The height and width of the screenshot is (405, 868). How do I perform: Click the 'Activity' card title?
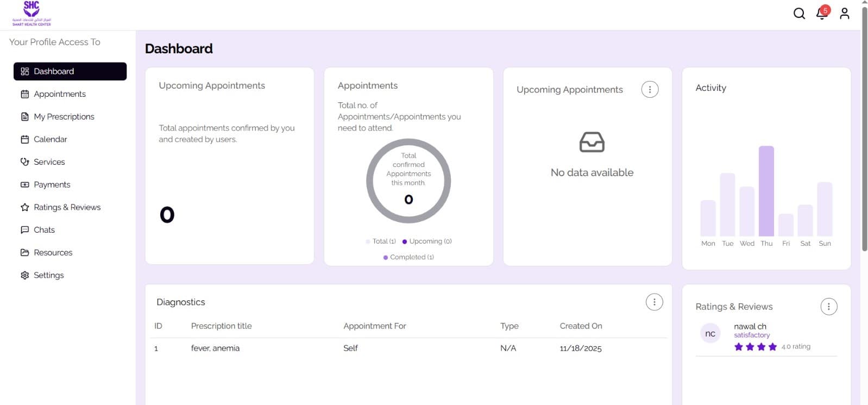click(710, 88)
